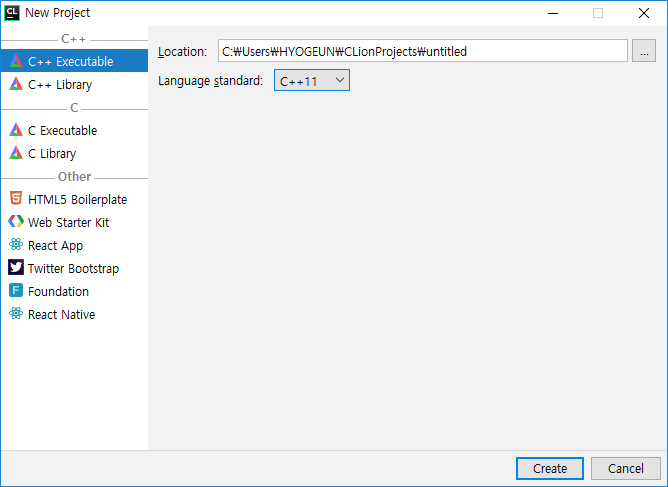Browse for project location with ellipsis button
Image resolution: width=668 pixels, height=487 pixels.
tap(644, 51)
